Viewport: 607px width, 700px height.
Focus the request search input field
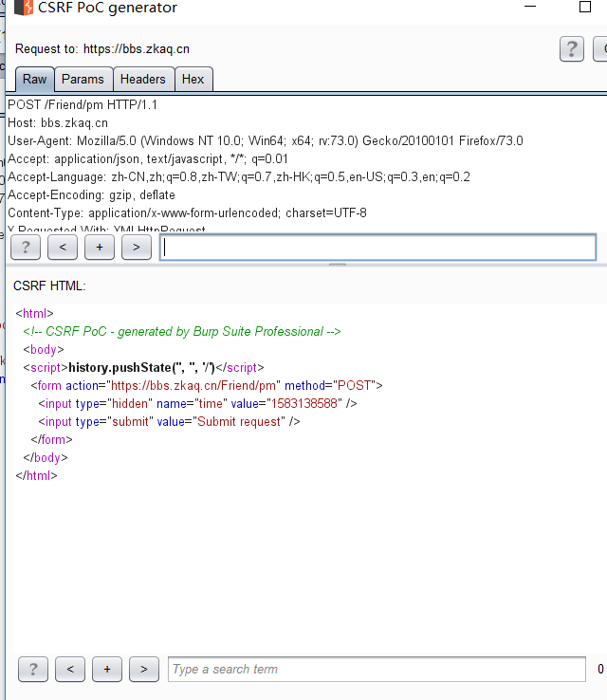378,247
